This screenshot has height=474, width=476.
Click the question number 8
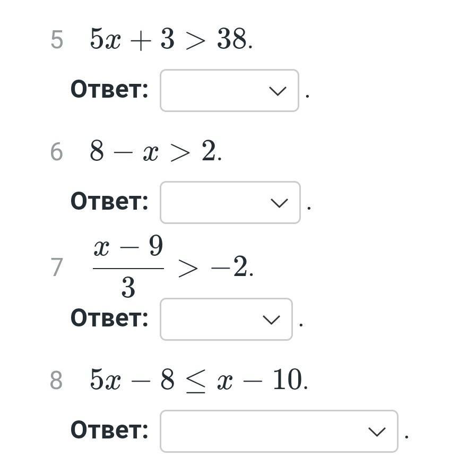point(56,381)
